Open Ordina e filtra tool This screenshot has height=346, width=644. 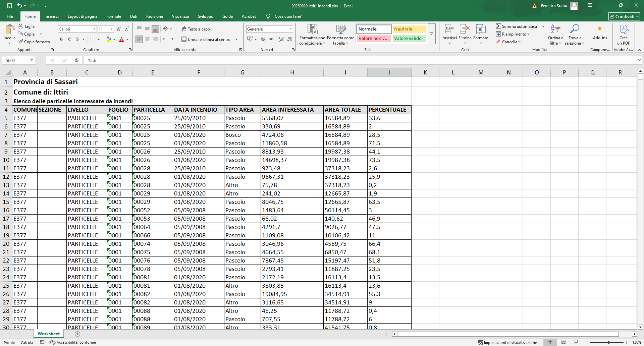click(x=555, y=35)
